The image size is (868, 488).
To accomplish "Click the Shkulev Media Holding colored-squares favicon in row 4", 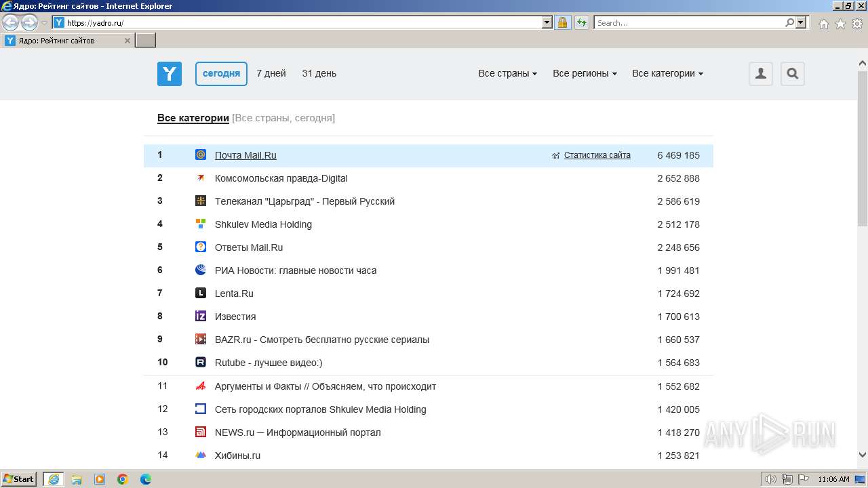I will pos(201,224).
